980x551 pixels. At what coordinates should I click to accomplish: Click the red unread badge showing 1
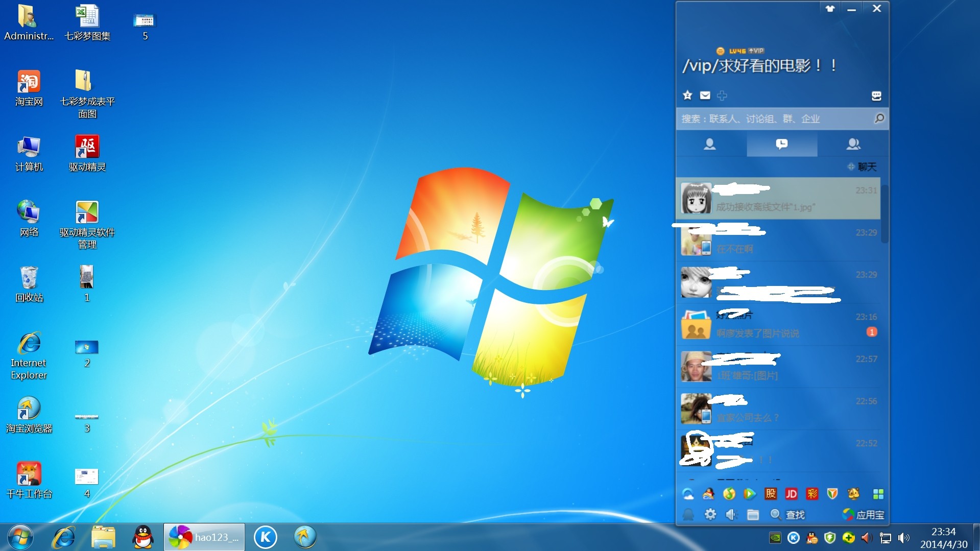pyautogui.click(x=872, y=332)
